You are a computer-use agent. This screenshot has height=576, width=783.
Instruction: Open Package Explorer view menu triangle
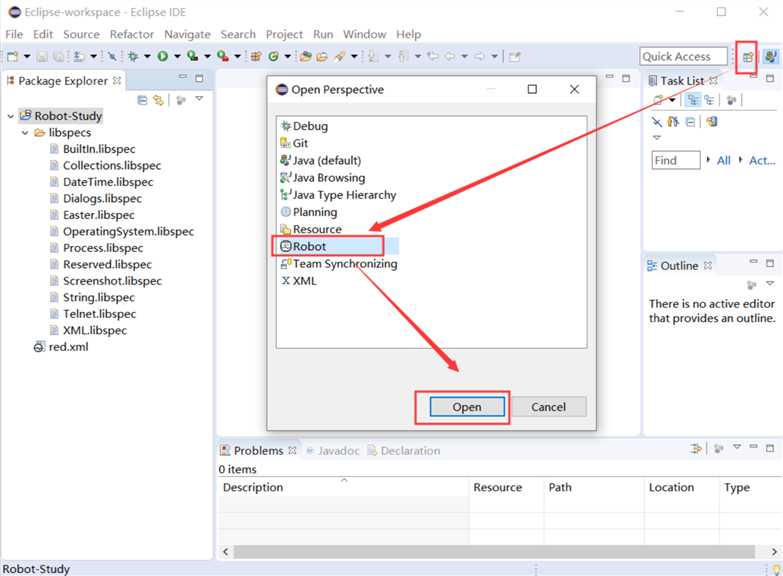[x=199, y=98]
